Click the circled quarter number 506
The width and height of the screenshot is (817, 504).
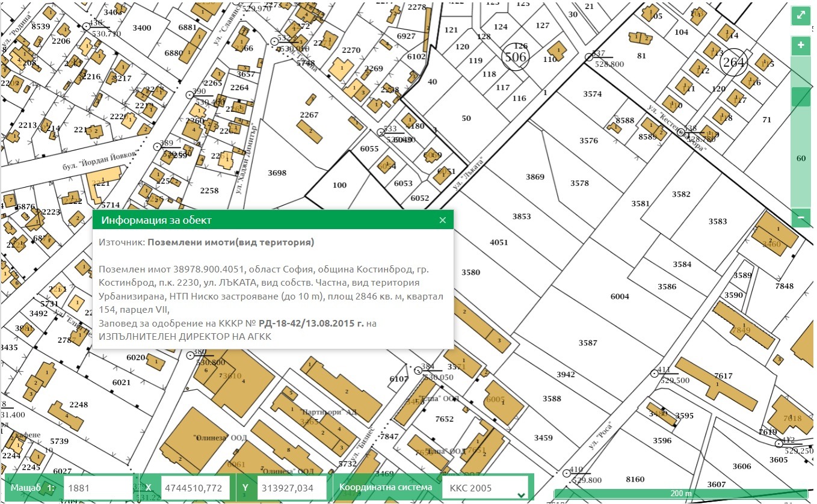515,57
